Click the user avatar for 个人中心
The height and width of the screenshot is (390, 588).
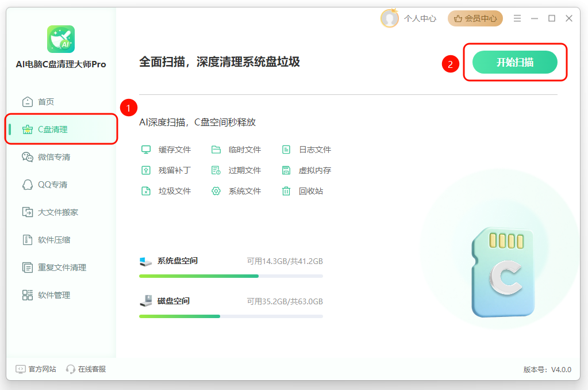(x=390, y=18)
